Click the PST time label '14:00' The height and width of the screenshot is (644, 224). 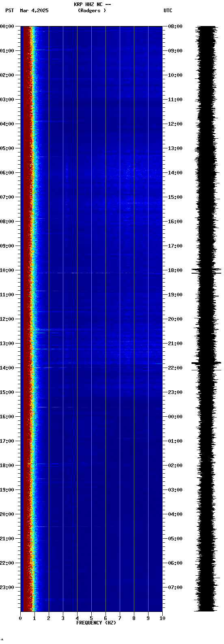(x=7, y=368)
